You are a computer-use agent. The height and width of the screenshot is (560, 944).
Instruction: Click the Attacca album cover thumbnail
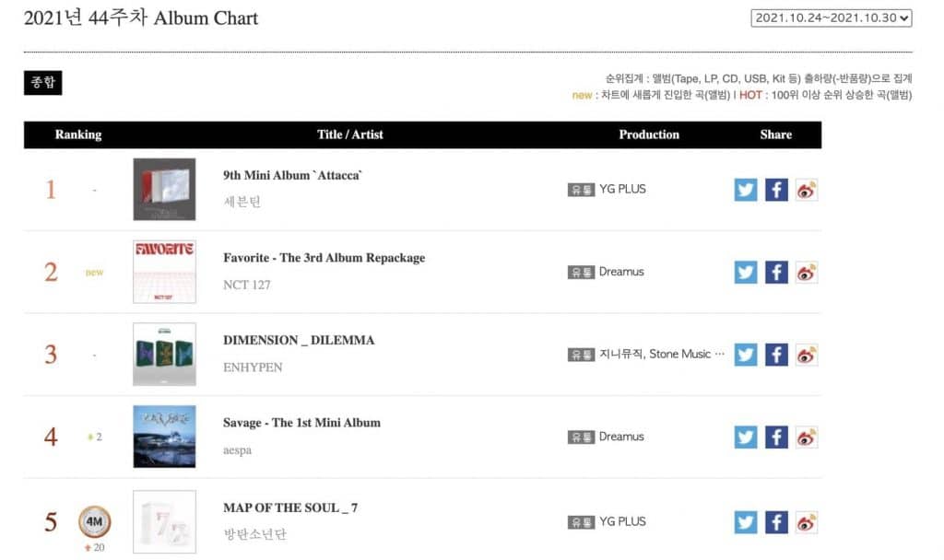(x=164, y=190)
